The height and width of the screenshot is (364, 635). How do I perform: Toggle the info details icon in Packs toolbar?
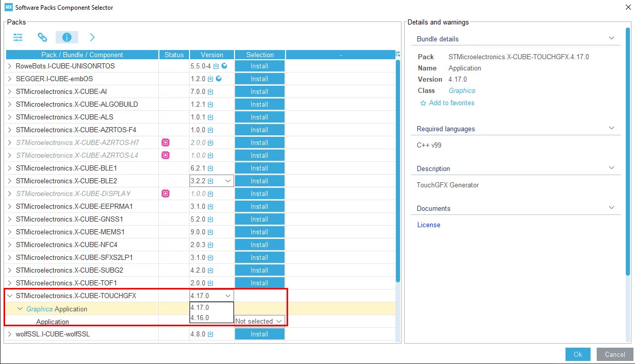click(x=67, y=37)
